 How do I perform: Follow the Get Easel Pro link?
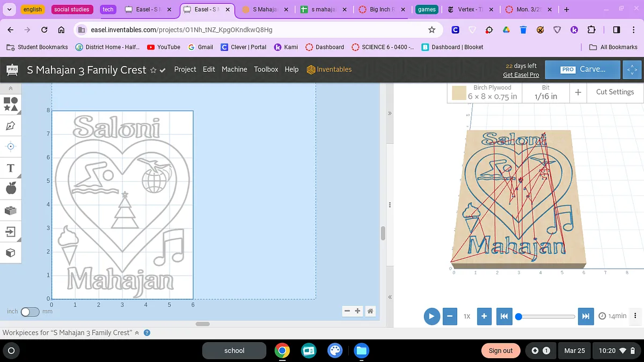521,75
